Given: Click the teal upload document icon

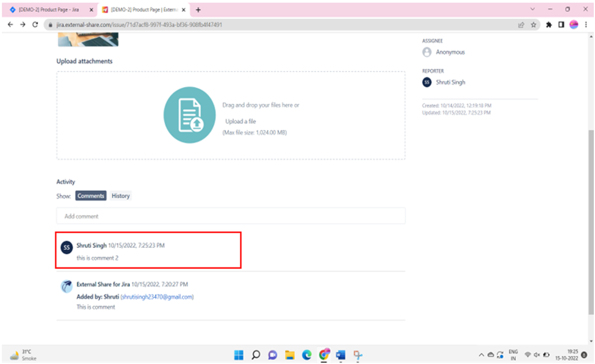Looking at the screenshot, I should coord(190,115).
